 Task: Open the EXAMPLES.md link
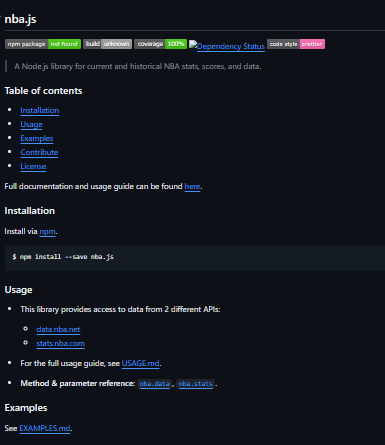pyautogui.click(x=45, y=428)
